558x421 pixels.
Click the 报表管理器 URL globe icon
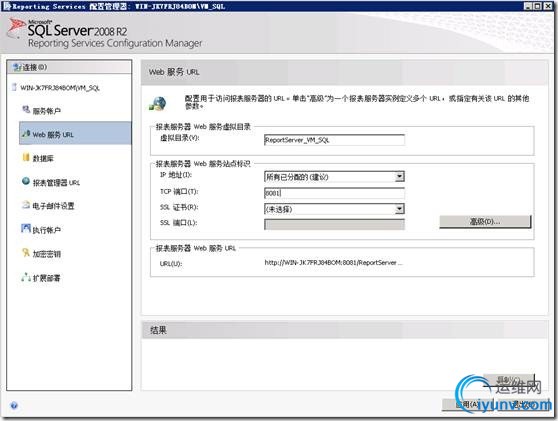26,181
